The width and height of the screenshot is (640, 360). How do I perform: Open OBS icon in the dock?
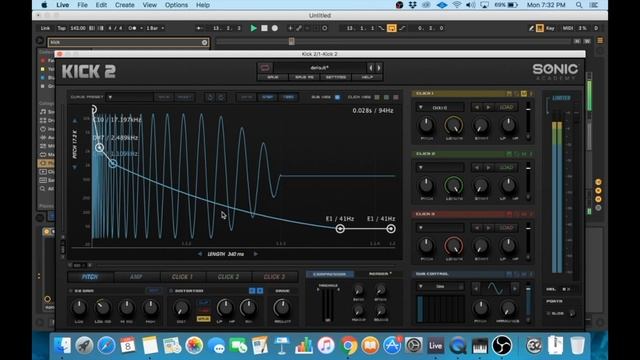click(x=502, y=345)
